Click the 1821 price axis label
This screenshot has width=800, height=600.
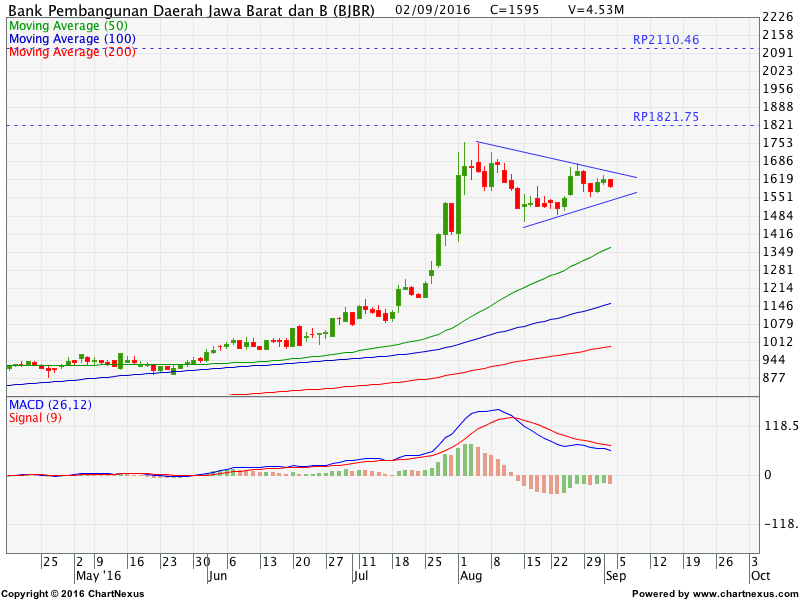point(778,125)
